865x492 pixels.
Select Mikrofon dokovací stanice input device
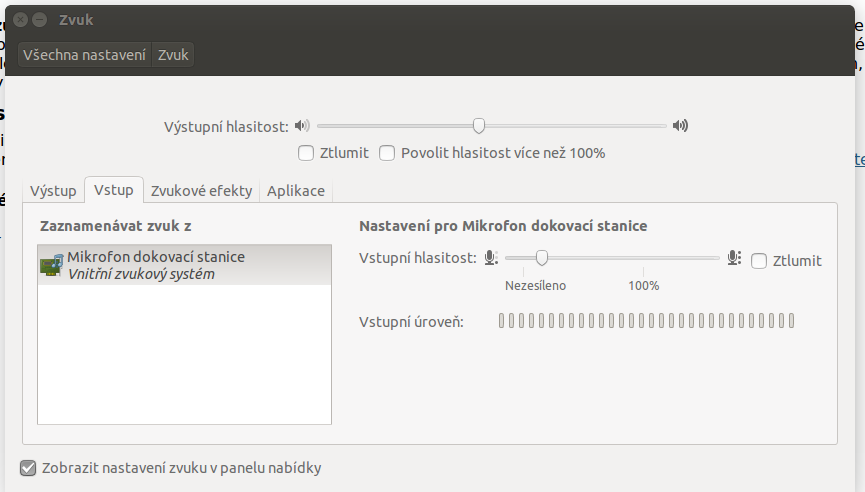coord(184,265)
